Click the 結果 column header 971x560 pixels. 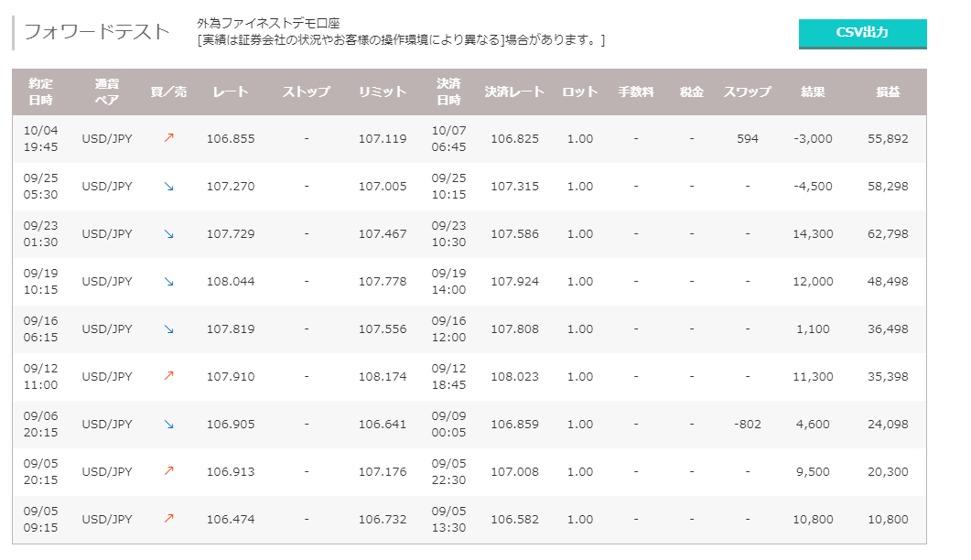(x=813, y=92)
